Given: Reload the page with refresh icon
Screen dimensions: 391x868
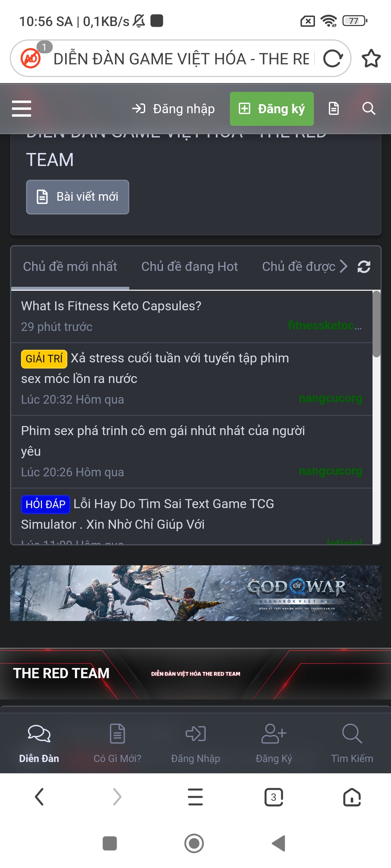Looking at the screenshot, I should click(x=333, y=59).
